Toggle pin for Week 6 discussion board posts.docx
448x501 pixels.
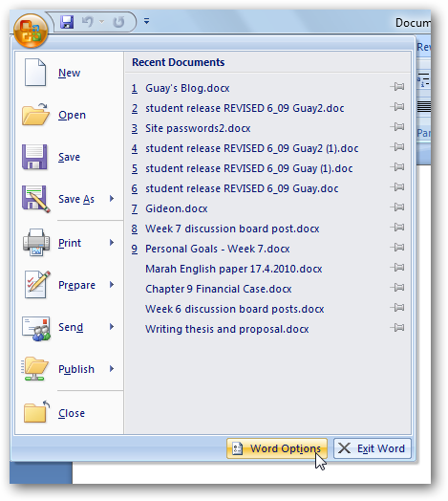tap(397, 308)
